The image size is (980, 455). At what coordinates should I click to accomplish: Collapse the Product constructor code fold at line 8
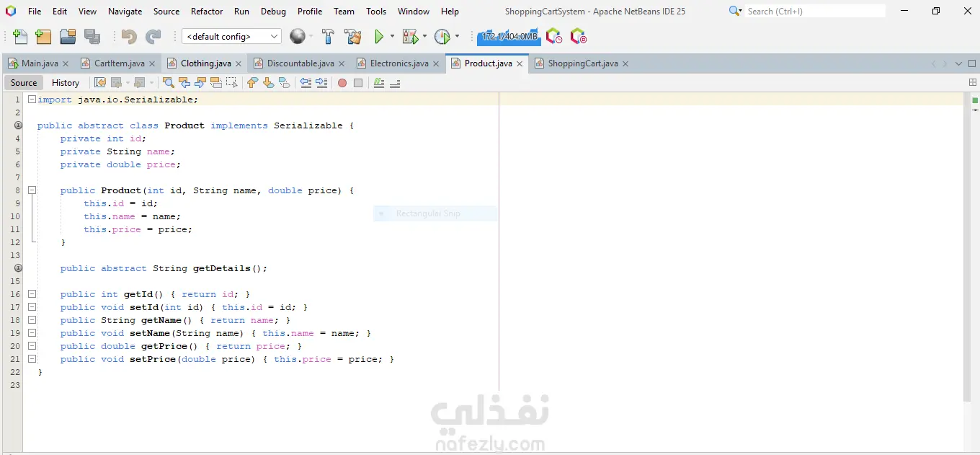pyautogui.click(x=32, y=190)
